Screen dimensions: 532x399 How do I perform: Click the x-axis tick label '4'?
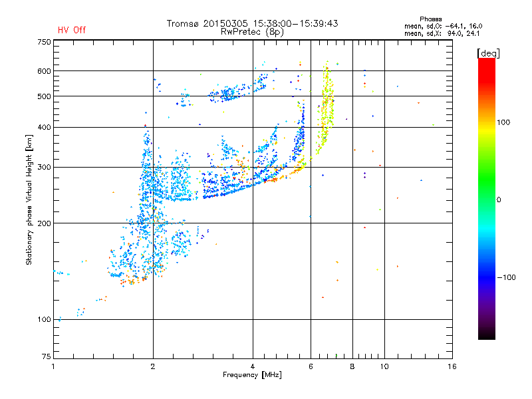pyautogui.click(x=253, y=366)
